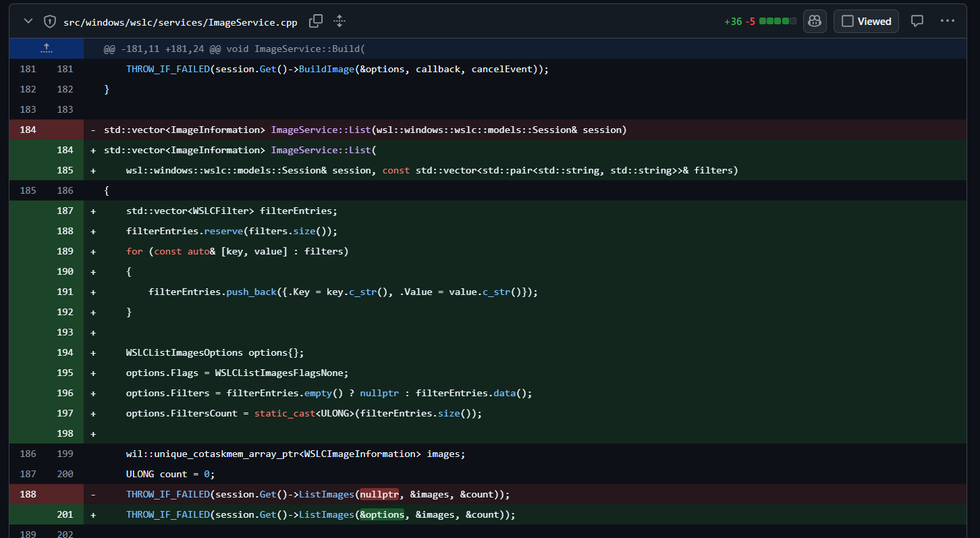Open the file options ellipsis menu
Viewport: 980px width, 538px height.
point(948,21)
